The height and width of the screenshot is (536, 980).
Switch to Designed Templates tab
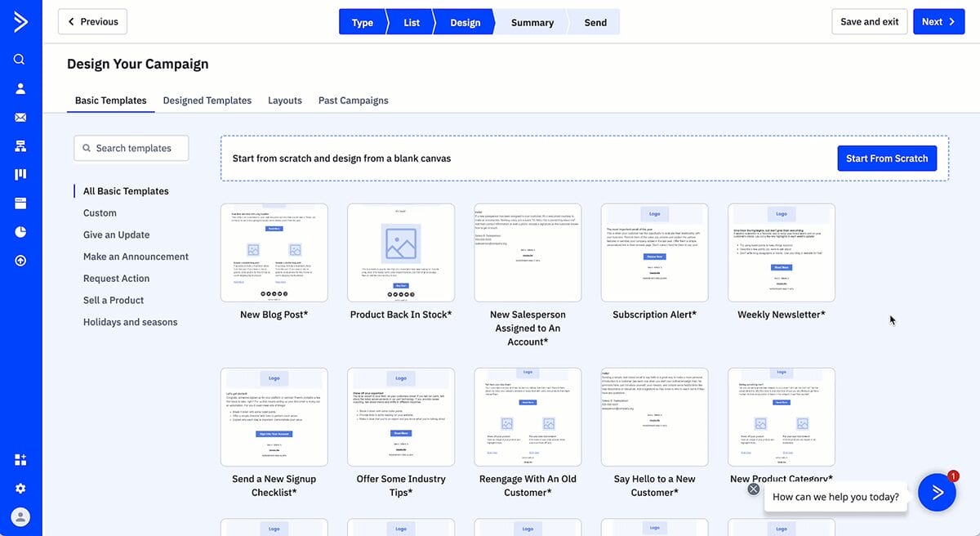tap(207, 100)
